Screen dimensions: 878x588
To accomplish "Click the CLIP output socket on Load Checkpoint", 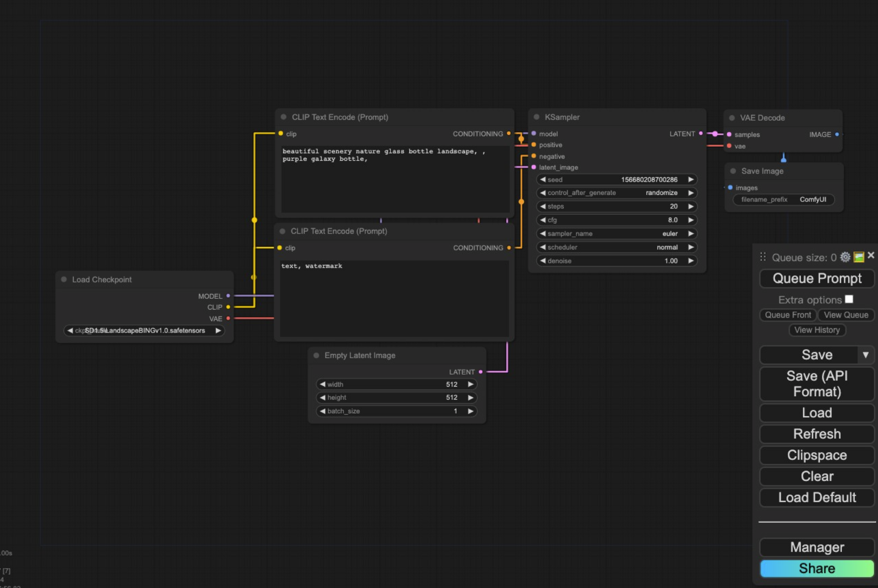I will (x=228, y=307).
